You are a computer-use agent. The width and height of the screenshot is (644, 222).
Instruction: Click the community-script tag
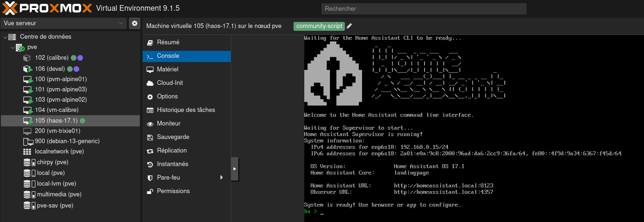319,26
